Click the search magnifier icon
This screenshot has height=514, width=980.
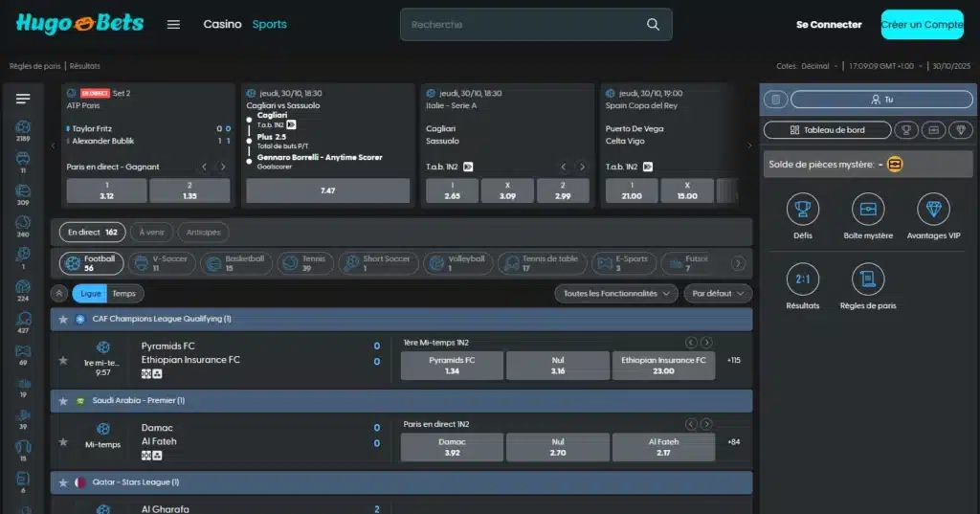(653, 24)
